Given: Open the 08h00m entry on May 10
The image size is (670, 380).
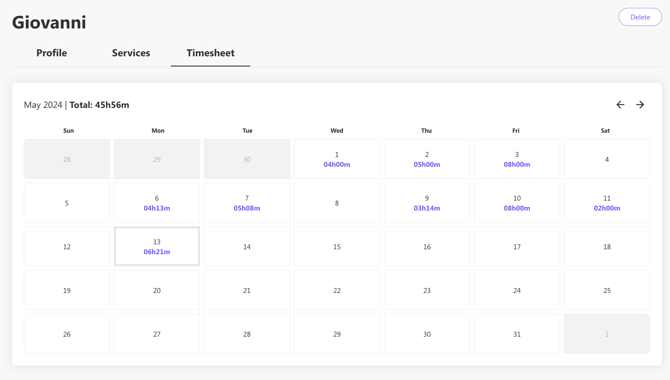Looking at the screenshot, I should pyautogui.click(x=517, y=208).
